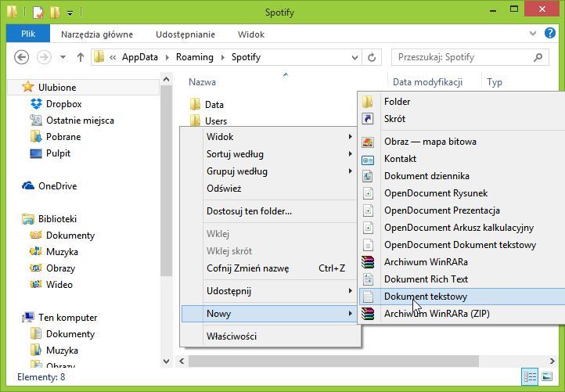Create OpenDocument Dokument tekstowy
The width and height of the screenshot is (565, 392).
(462, 245)
